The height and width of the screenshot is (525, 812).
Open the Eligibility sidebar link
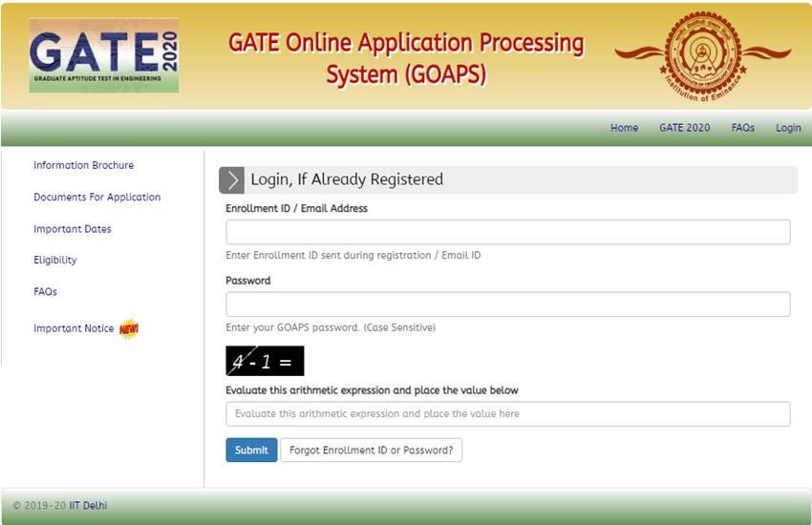pyautogui.click(x=54, y=260)
